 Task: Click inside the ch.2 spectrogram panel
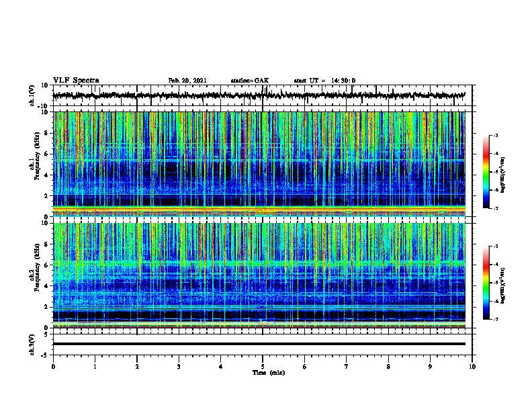click(x=259, y=275)
